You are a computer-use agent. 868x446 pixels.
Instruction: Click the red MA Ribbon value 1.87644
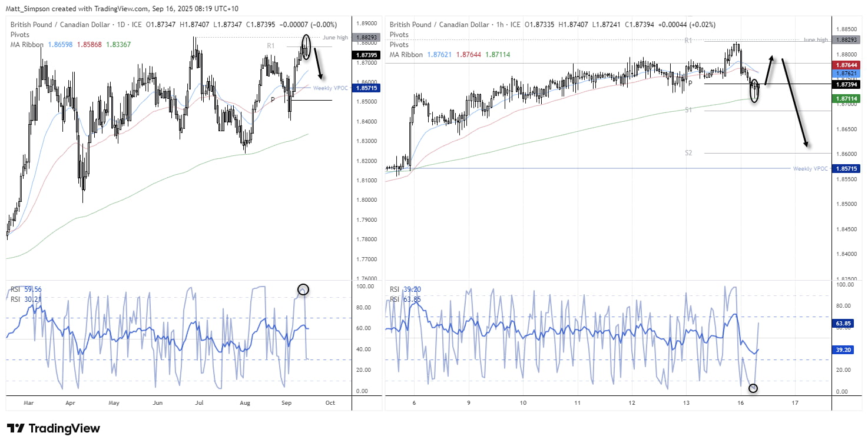click(x=846, y=65)
